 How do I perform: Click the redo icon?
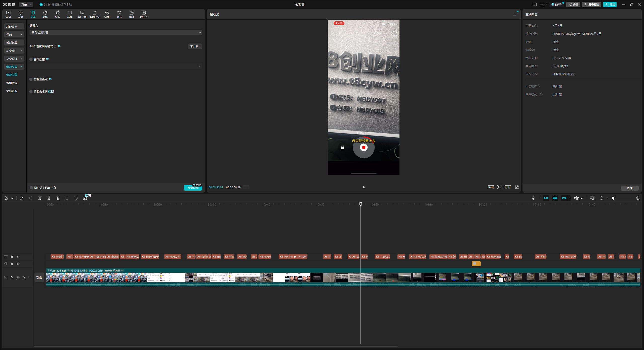(31, 198)
